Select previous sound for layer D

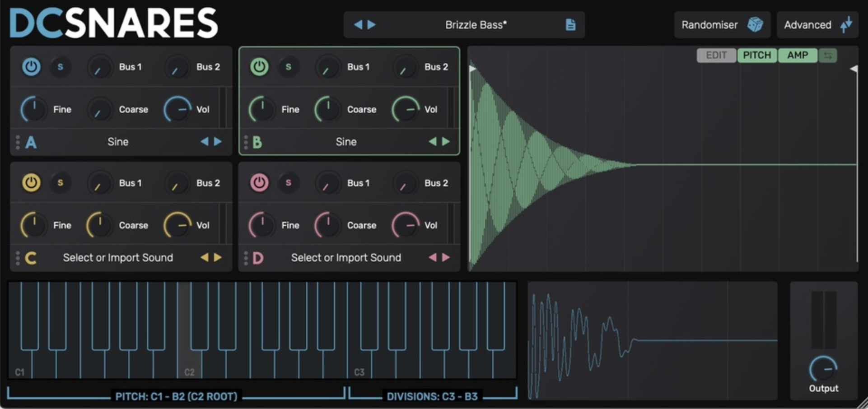click(433, 257)
